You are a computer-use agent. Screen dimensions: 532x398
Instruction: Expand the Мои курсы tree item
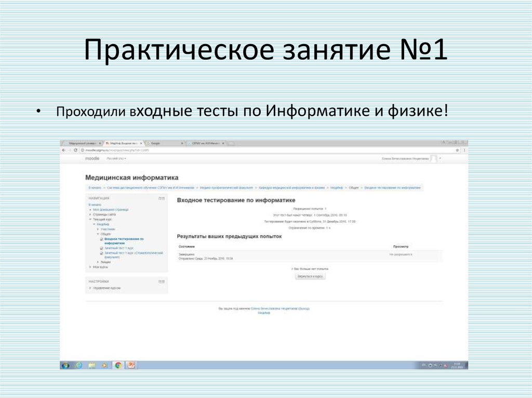(101, 267)
